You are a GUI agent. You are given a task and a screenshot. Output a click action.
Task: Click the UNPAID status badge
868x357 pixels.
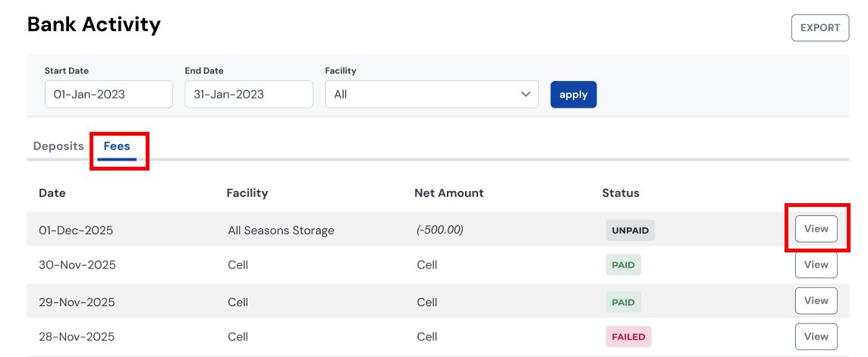click(630, 230)
